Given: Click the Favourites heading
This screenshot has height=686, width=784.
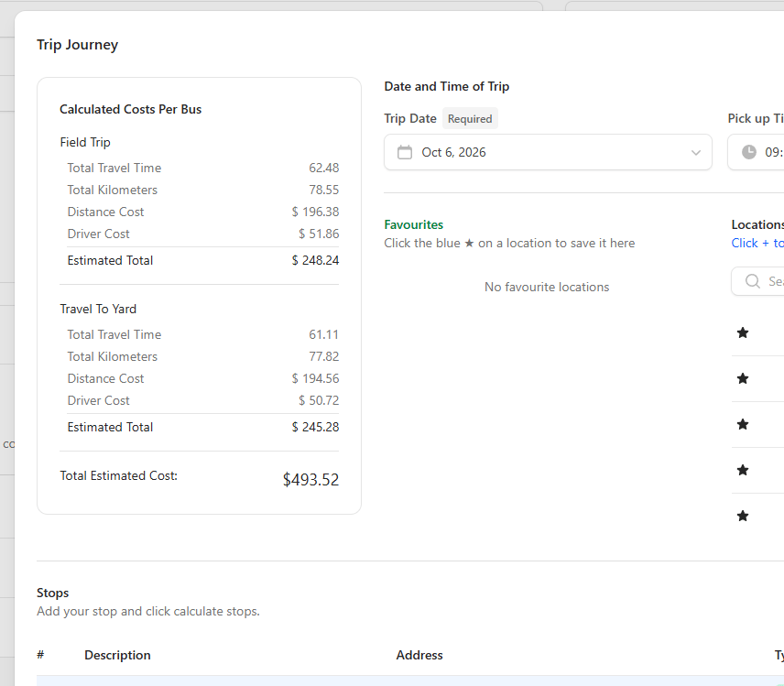Looking at the screenshot, I should [x=413, y=224].
